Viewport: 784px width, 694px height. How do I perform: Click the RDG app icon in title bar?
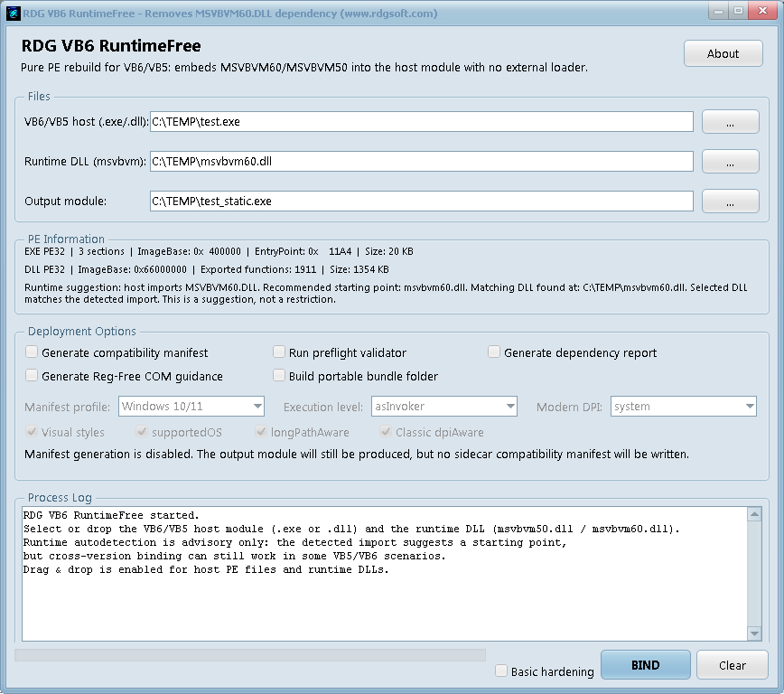click(x=14, y=13)
